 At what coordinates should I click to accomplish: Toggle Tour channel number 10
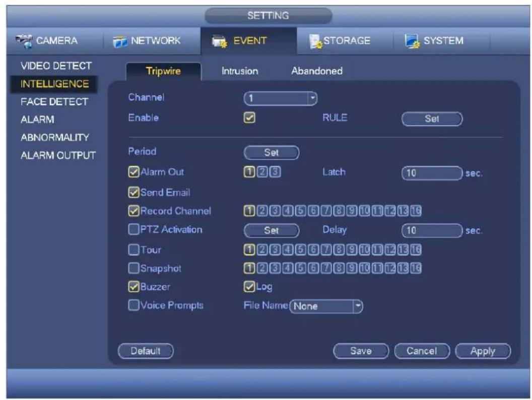pos(364,250)
